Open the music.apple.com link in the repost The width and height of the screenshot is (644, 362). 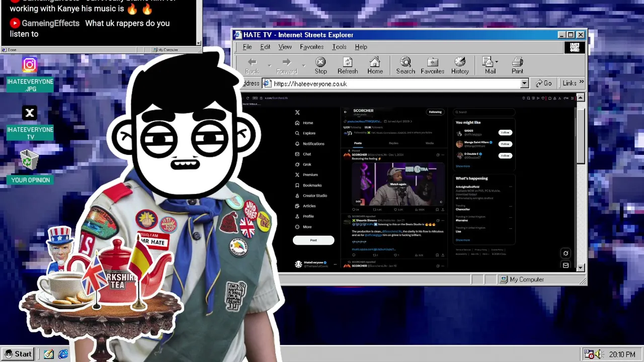(x=374, y=249)
